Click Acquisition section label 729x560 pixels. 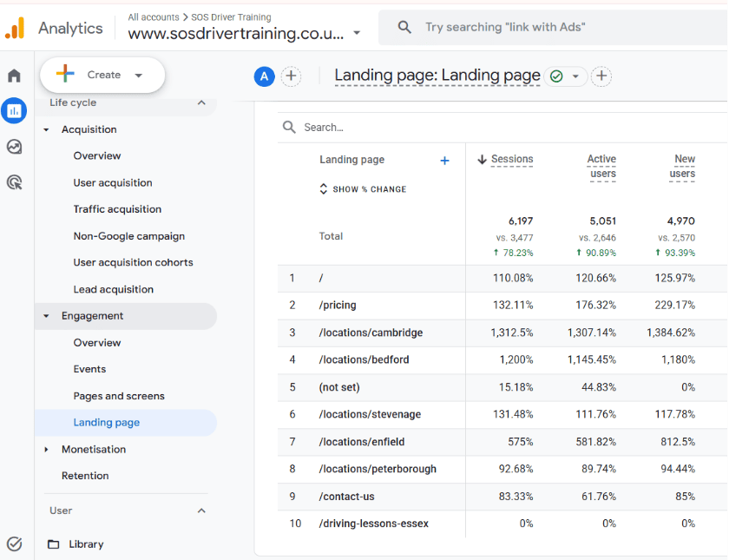click(x=89, y=129)
